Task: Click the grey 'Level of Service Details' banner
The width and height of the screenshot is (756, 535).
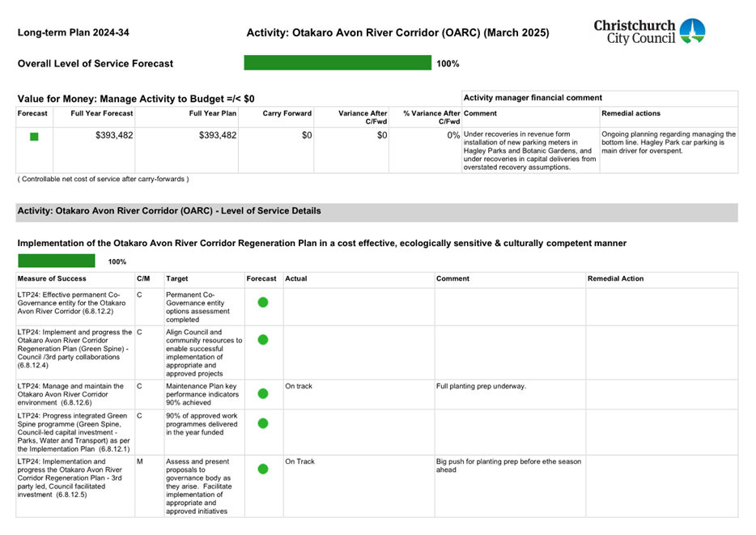Action: (376, 211)
